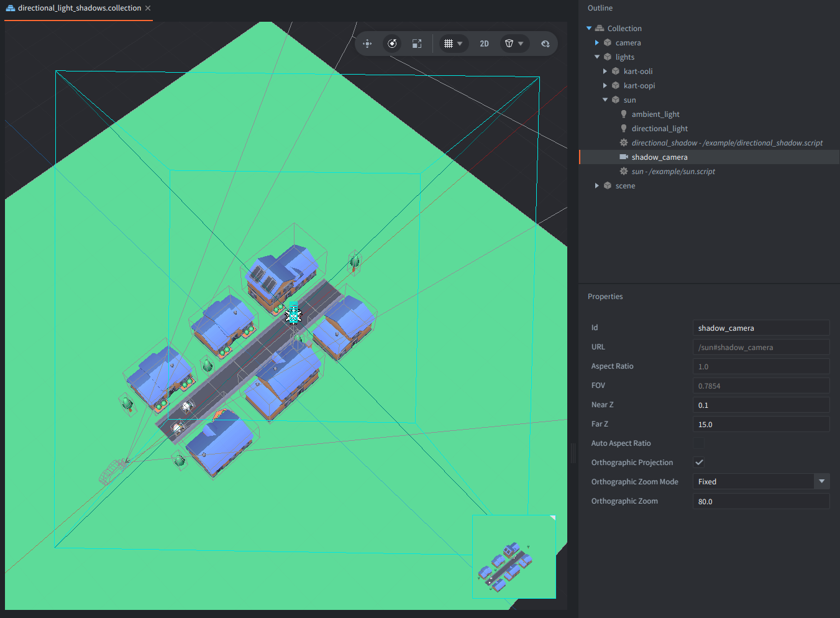Expand the kart-ooli node arrow
This screenshot has height=618, width=840.
[x=605, y=71]
